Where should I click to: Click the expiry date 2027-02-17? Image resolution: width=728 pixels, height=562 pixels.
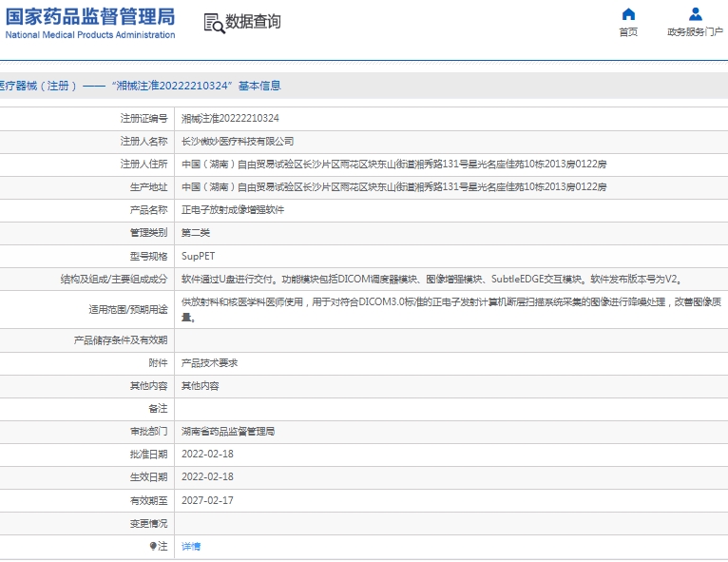(x=207, y=501)
